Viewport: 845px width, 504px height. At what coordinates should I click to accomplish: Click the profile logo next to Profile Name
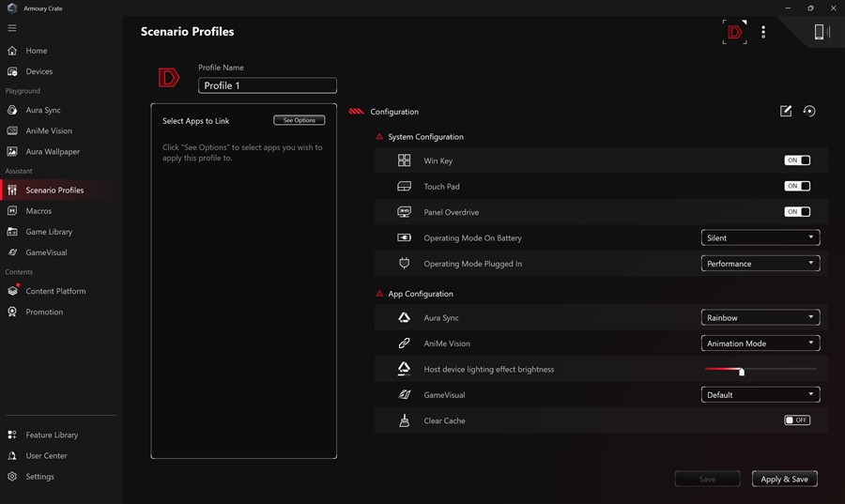pyautogui.click(x=169, y=78)
